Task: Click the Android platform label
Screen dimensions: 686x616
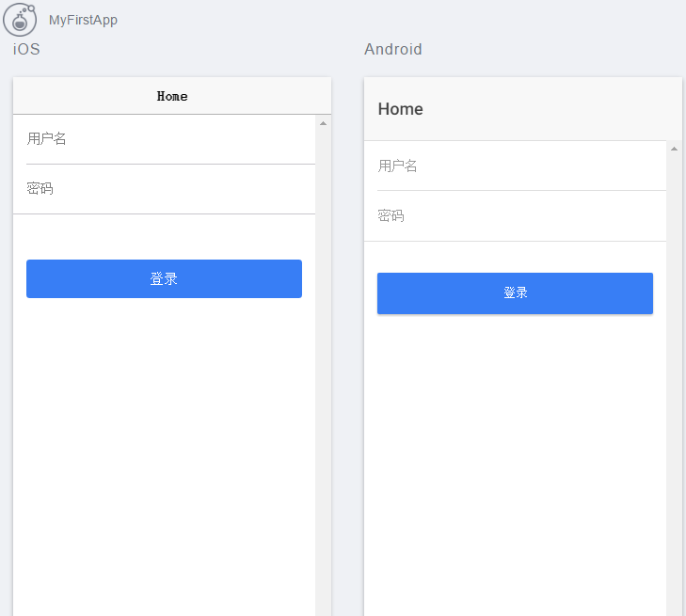Action: 393,50
